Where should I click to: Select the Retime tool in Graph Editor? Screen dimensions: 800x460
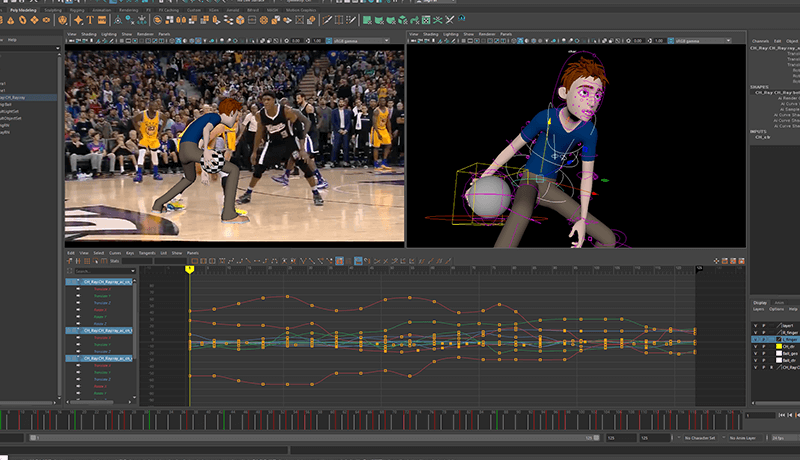pyautogui.click(x=104, y=261)
